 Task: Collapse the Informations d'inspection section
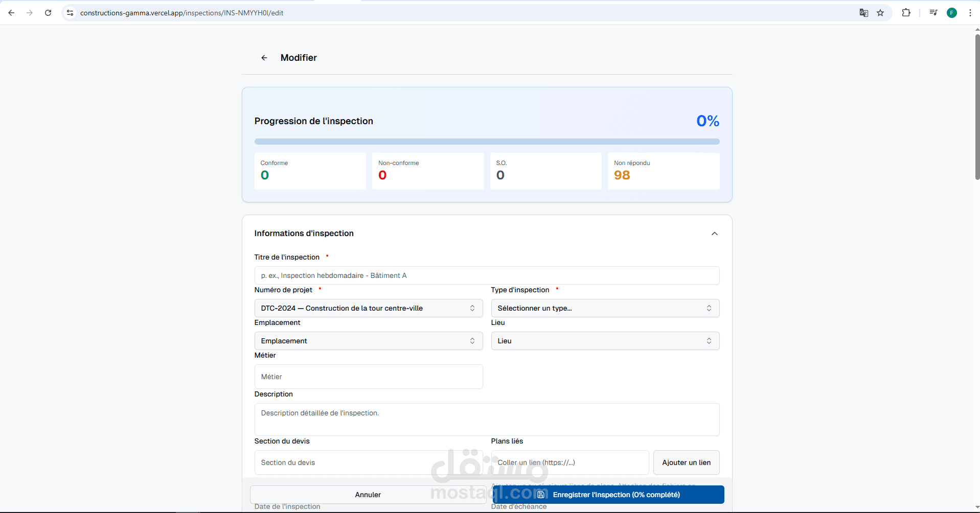tap(715, 234)
